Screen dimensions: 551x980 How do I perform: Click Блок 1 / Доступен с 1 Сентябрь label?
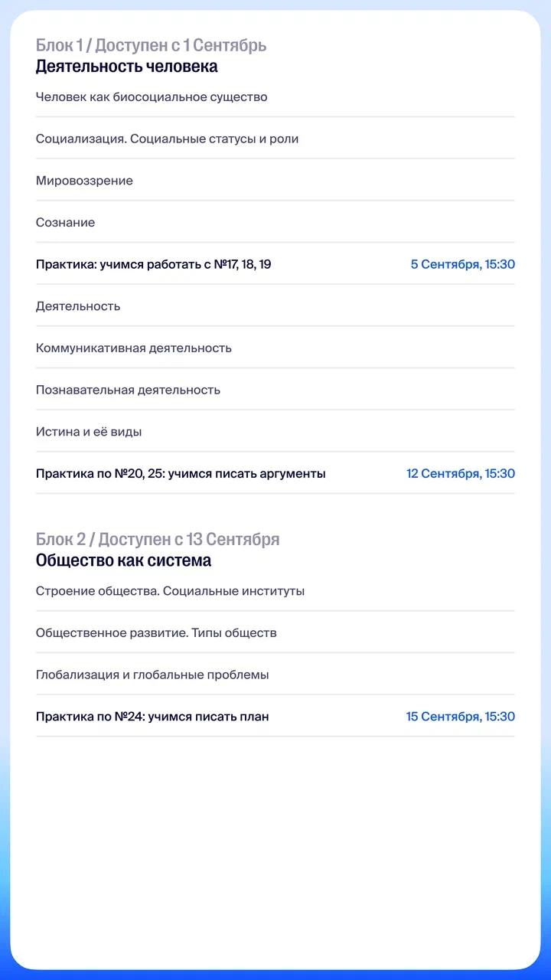[152, 45]
